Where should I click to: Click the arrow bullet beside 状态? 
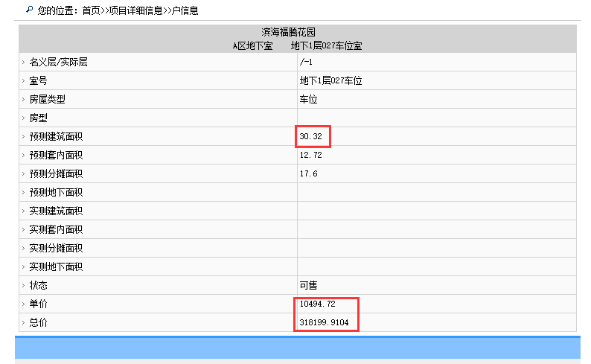click(x=23, y=285)
